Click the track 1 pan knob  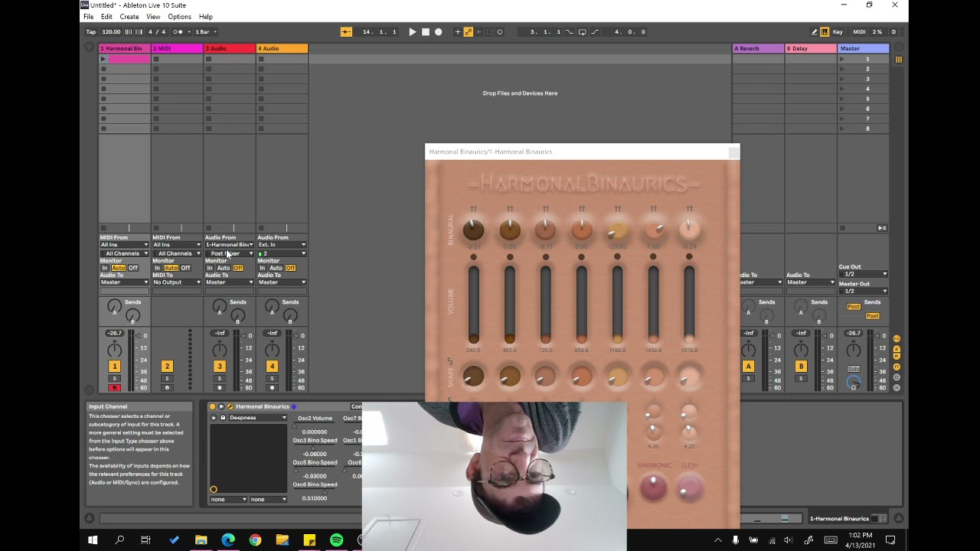point(114,350)
